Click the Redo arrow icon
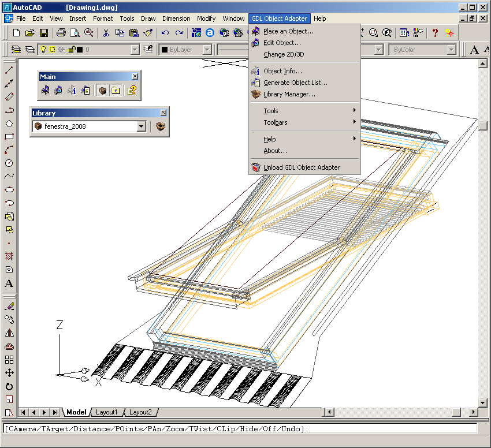This screenshot has height=448, width=491. [x=179, y=32]
